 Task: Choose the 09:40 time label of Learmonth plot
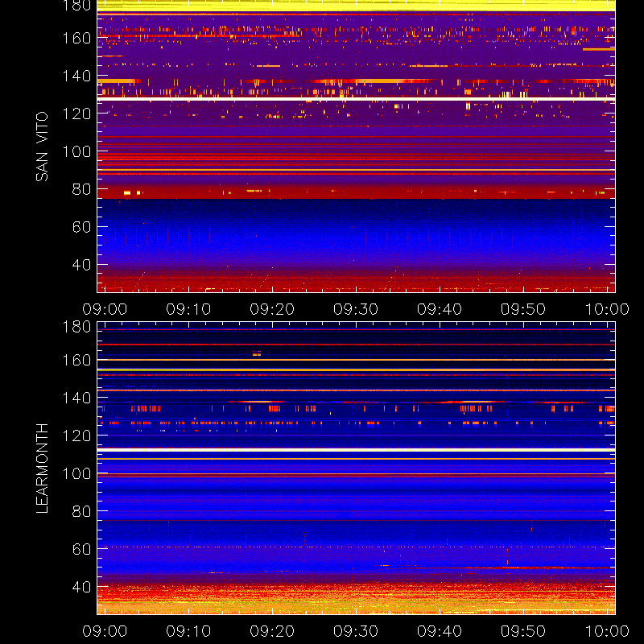pyautogui.click(x=440, y=631)
